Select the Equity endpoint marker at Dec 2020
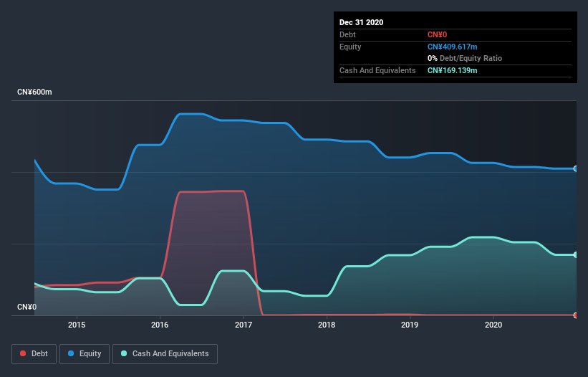 [x=576, y=169]
